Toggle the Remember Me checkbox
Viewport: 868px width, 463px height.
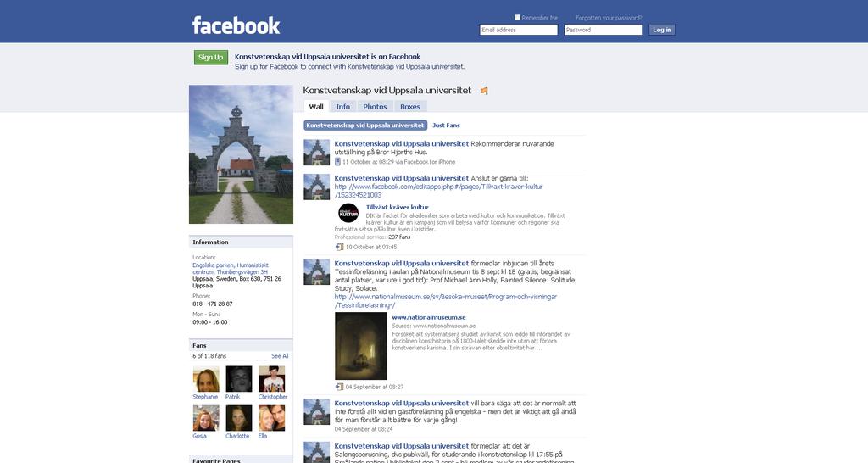pos(517,18)
